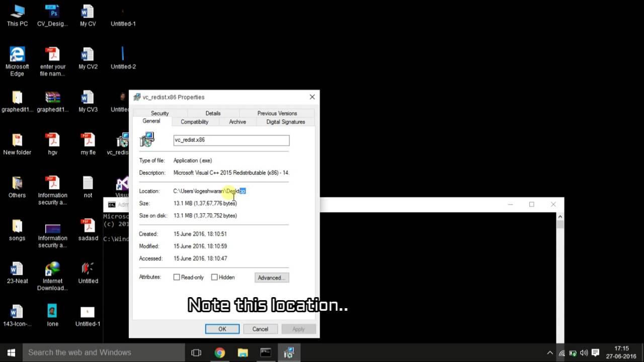Open File Explorer from the taskbar
Viewport: 644px width, 362px height.
[x=243, y=352]
